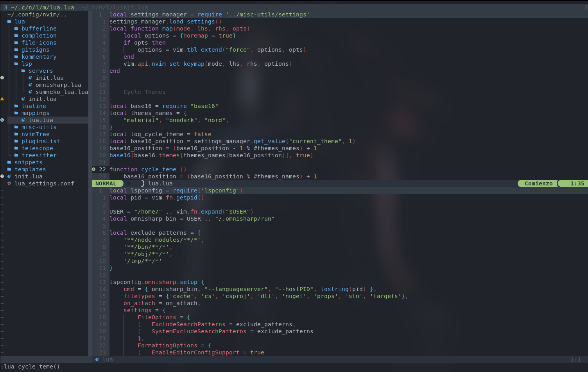Switch to the ~/.c/n/l/l/init.lua tab
Screen dimensions: 588x372
pyautogui.click(x=115, y=7)
